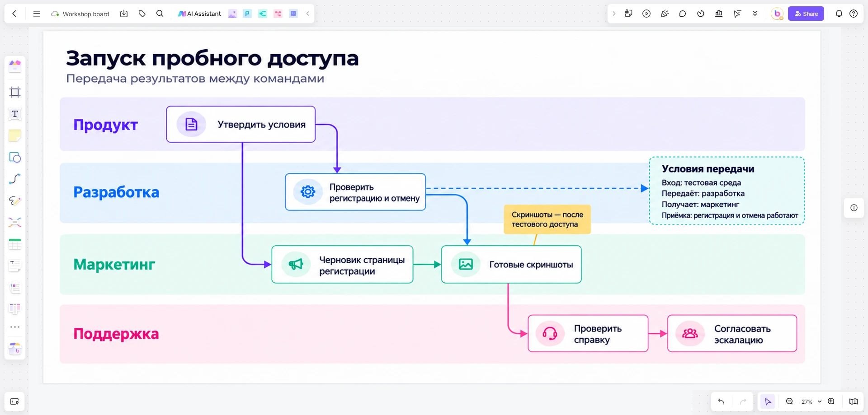
Task: Select the Согласовать эскалацию node
Action: click(x=732, y=334)
